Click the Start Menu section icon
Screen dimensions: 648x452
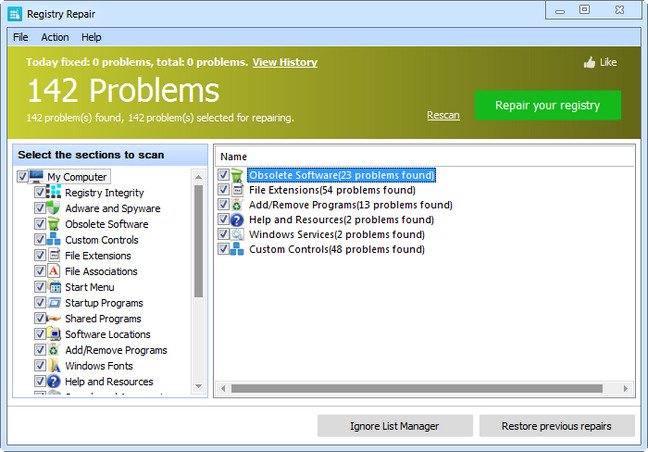click(x=55, y=287)
